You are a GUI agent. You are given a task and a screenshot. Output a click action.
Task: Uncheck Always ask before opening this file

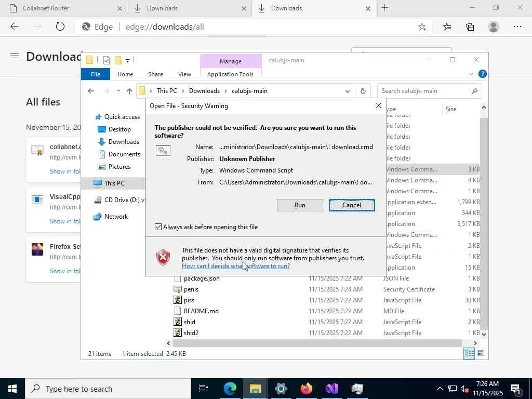158,227
